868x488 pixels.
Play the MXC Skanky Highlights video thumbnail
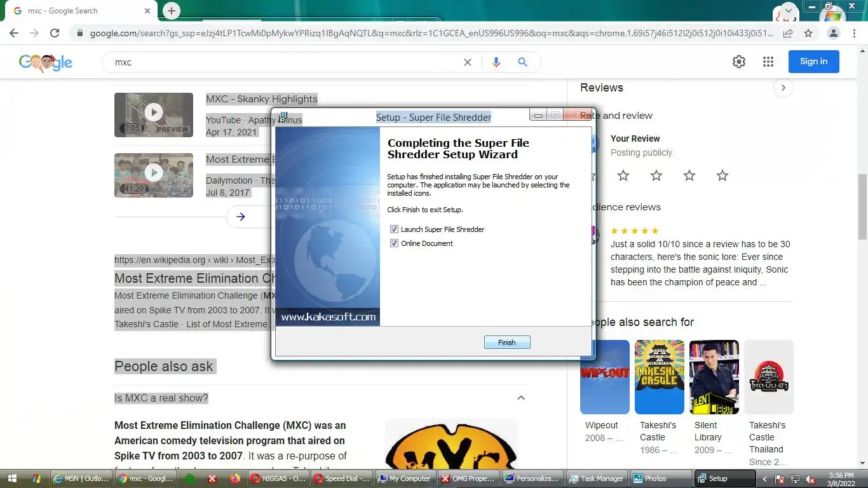(154, 114)
